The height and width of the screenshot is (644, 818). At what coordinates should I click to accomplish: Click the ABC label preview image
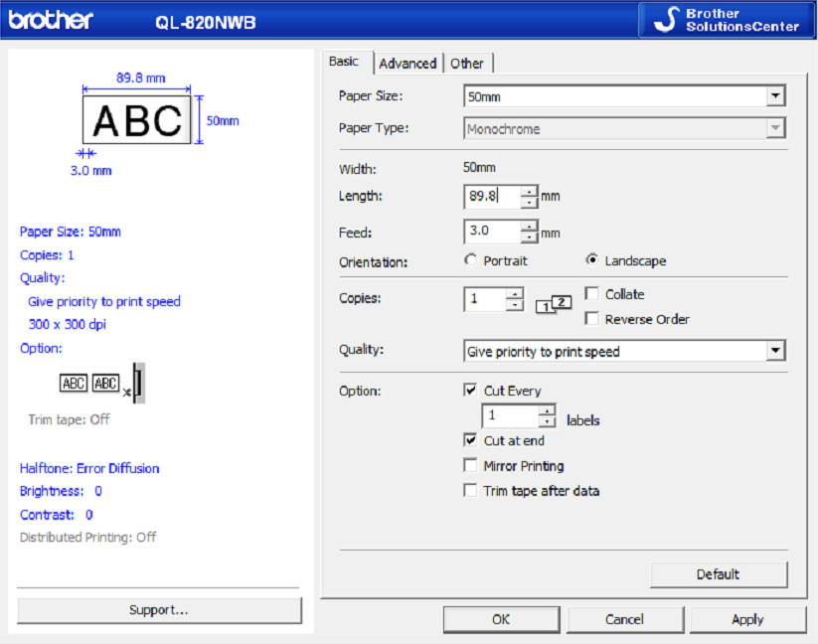coord(137,120)
